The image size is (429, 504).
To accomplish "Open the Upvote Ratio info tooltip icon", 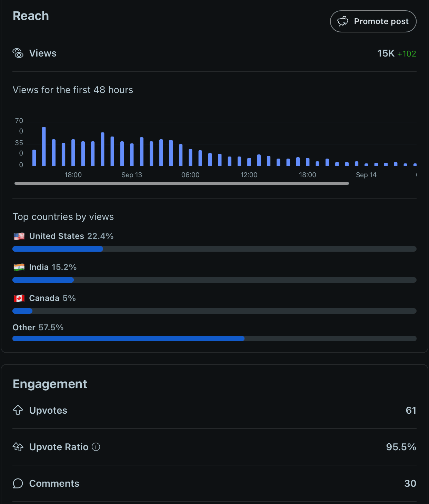I will pyautogui.click(x=96, y=447).
